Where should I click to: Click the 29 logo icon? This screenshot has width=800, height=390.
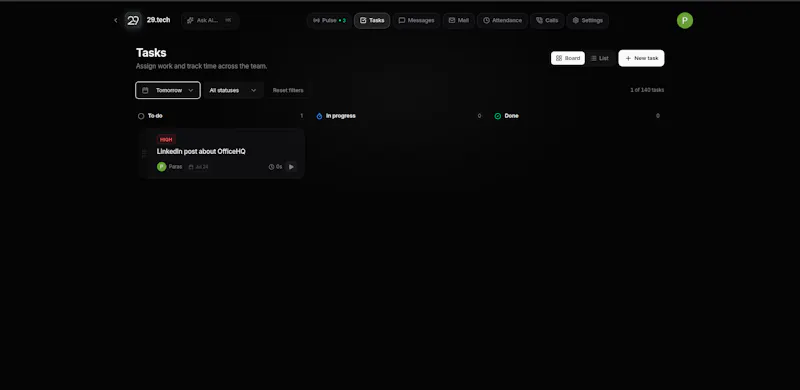coord(133,20)
